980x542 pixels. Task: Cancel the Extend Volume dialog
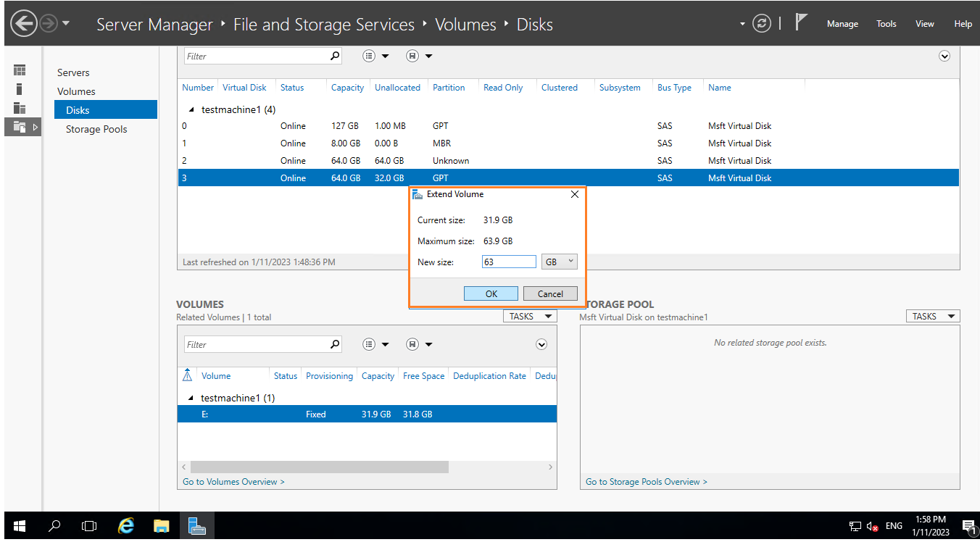550,293
